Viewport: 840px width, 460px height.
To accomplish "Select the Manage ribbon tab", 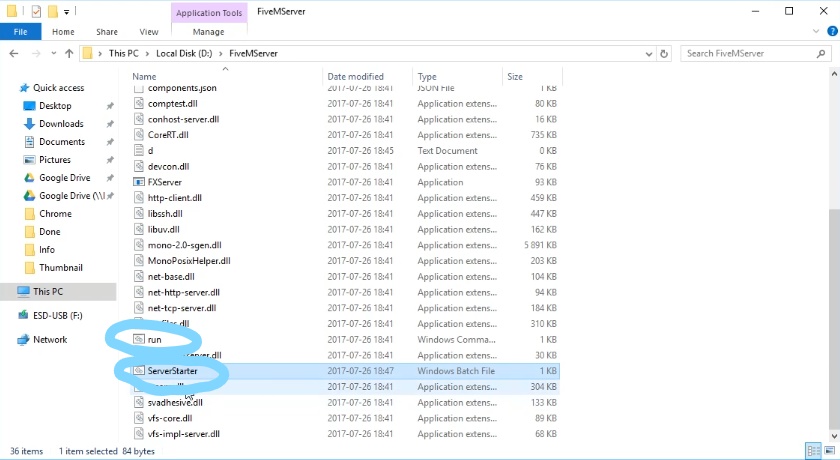I will point(208,32).
